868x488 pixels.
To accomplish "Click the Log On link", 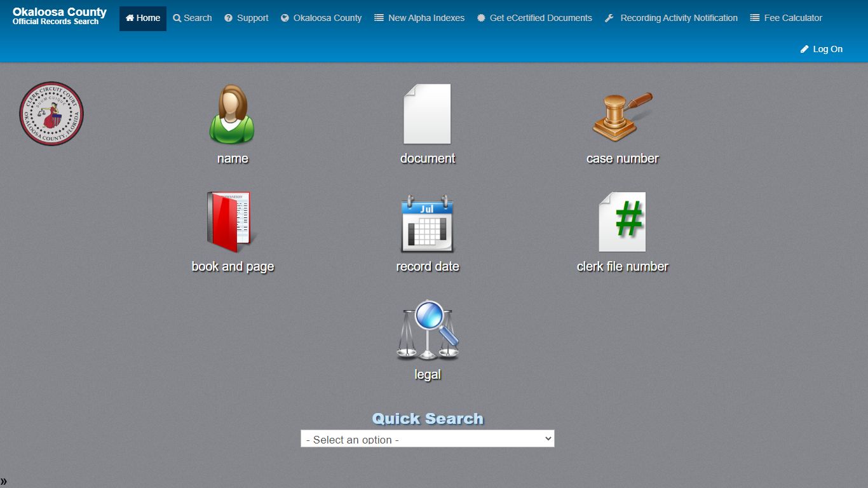I will (x=822, y=49).
